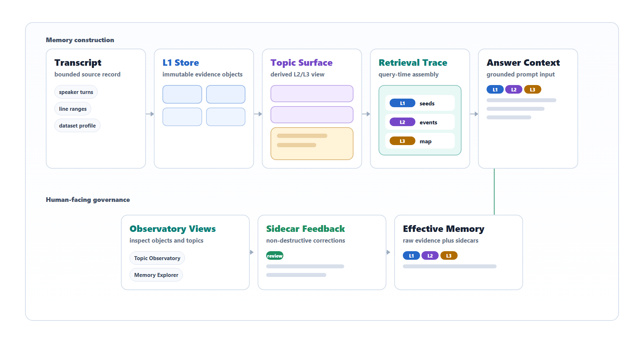
Task: Click the L3 badge in Effective Memory
Action: point(449,255)
